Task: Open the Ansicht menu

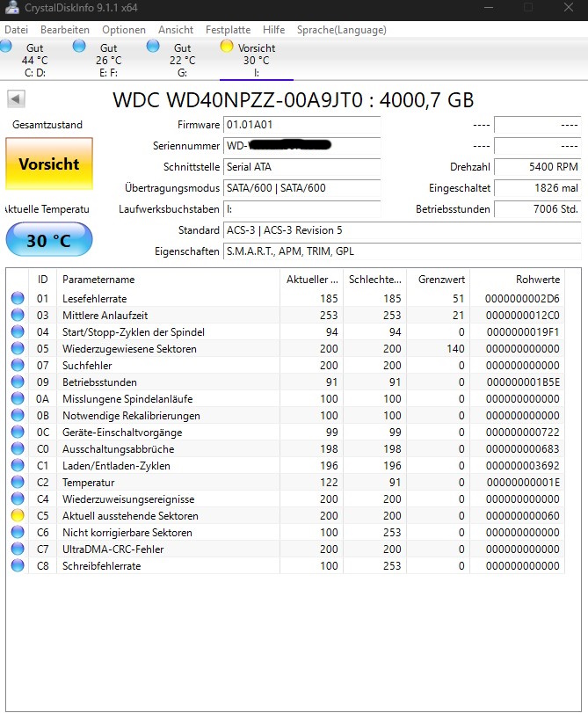Action: 176,30
